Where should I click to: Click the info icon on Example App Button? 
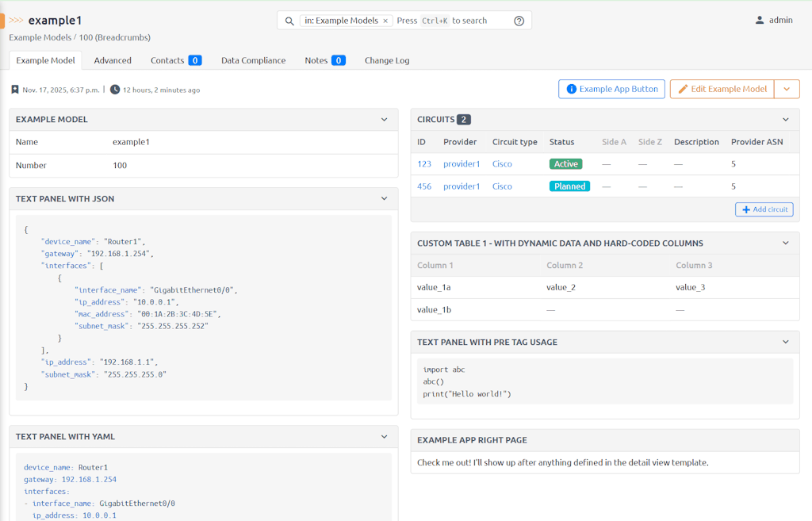coord(570,89)
